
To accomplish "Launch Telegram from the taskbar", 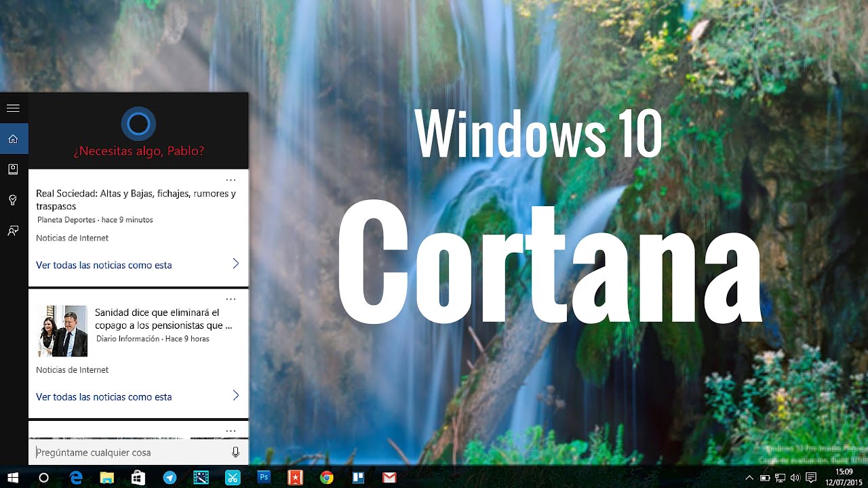I will click(170, 477).
